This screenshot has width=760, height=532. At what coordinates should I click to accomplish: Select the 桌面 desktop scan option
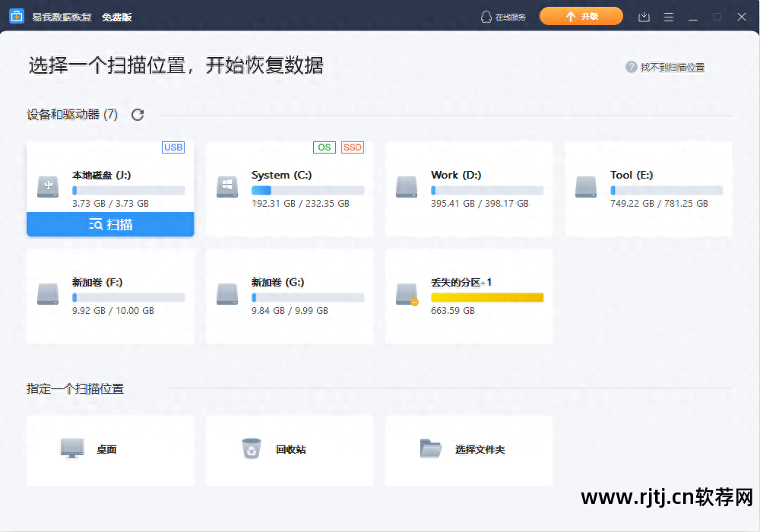pos(110,450)
